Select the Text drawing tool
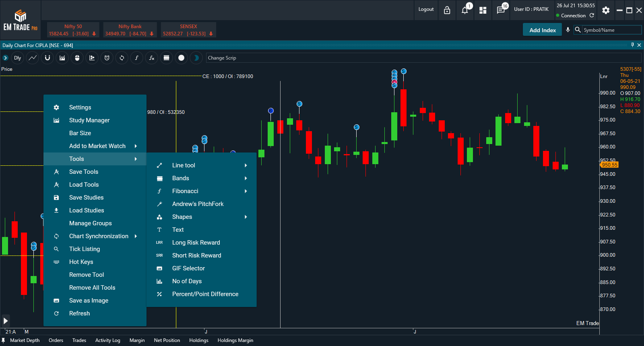 point(202,230)
